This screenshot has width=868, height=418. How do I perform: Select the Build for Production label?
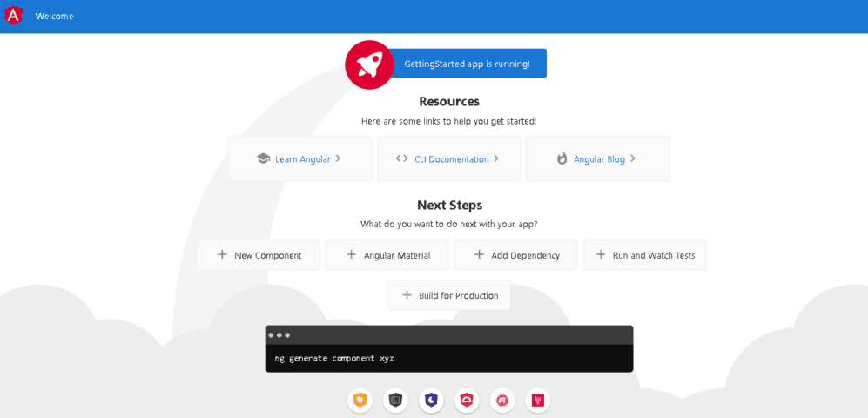coord(458,295)
